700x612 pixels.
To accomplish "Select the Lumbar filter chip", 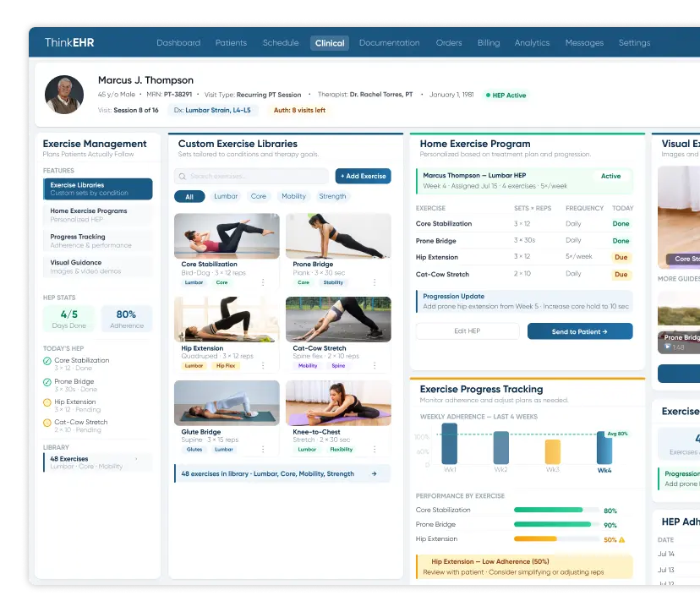I will [226, 196].
